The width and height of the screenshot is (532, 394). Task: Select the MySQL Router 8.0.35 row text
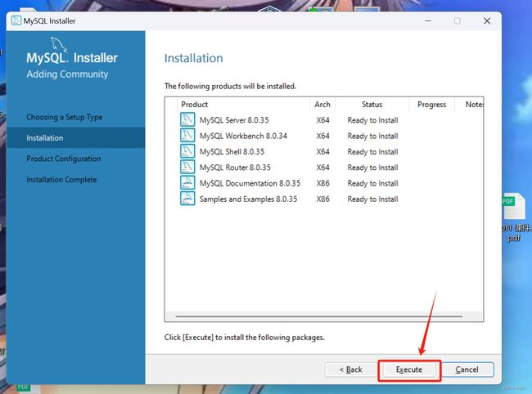pos(235,168)
